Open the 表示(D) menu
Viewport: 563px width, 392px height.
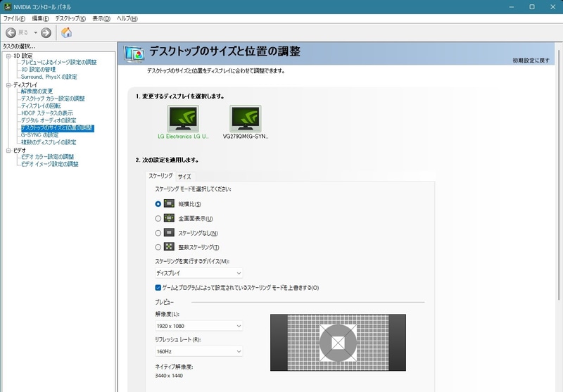click(101, 19)
